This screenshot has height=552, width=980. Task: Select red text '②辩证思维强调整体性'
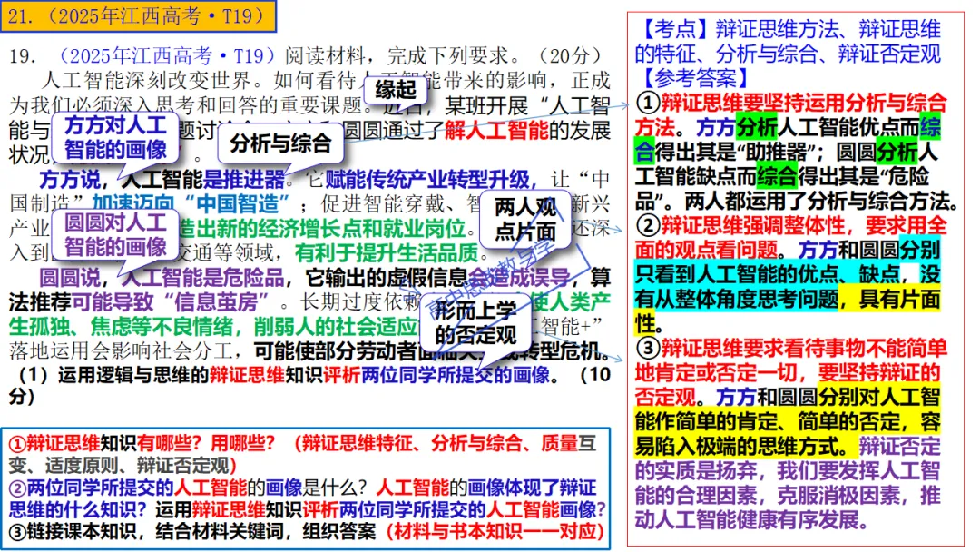point(741,225)
